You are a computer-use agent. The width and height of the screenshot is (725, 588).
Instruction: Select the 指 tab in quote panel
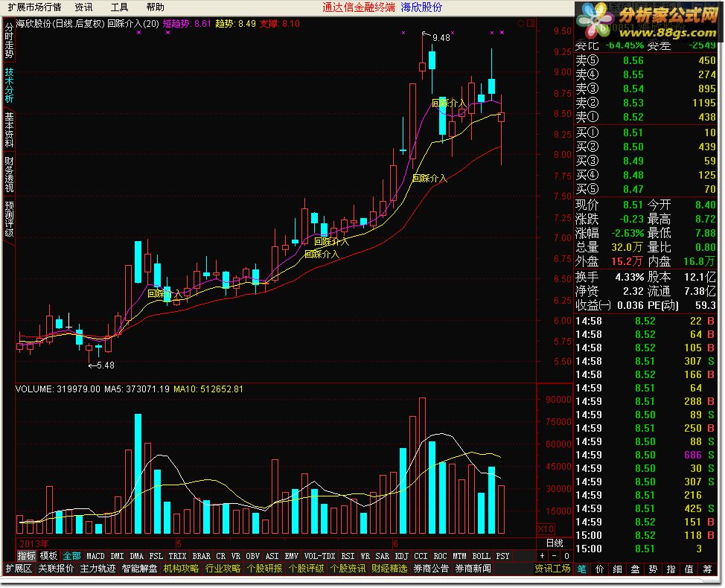pyautogui.click(x=671, y=569)
